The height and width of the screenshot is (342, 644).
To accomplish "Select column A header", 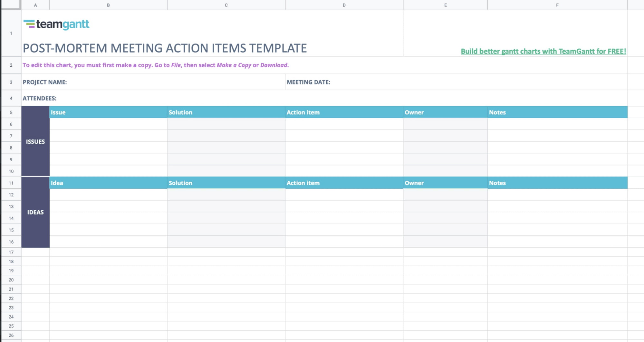I will [35, 5].
